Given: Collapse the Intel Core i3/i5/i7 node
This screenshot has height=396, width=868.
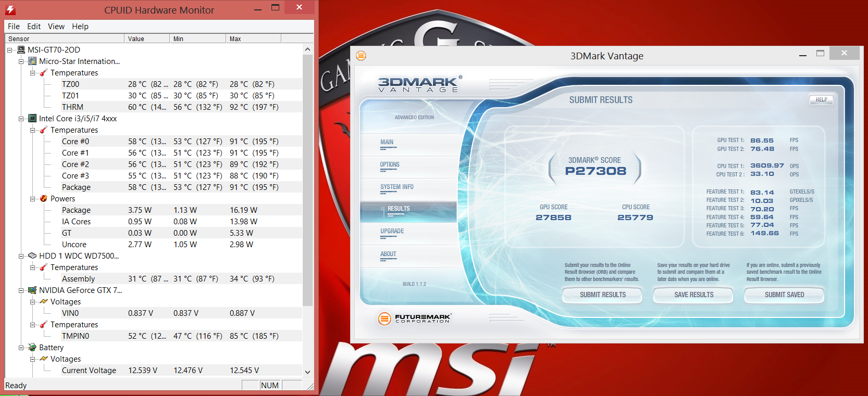Looking at the screenshot, I should point(21,119).
